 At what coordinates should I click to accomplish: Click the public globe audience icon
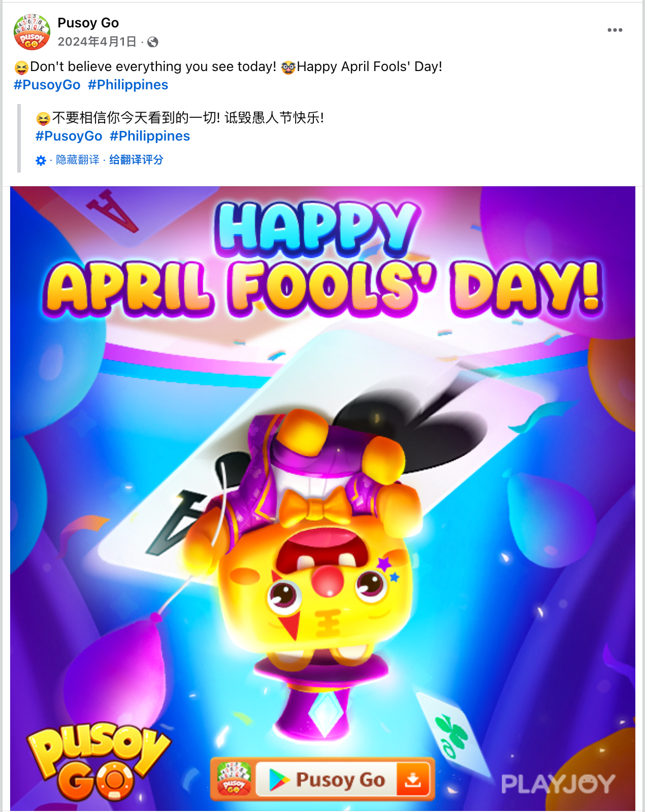click(x=152, y=42)
